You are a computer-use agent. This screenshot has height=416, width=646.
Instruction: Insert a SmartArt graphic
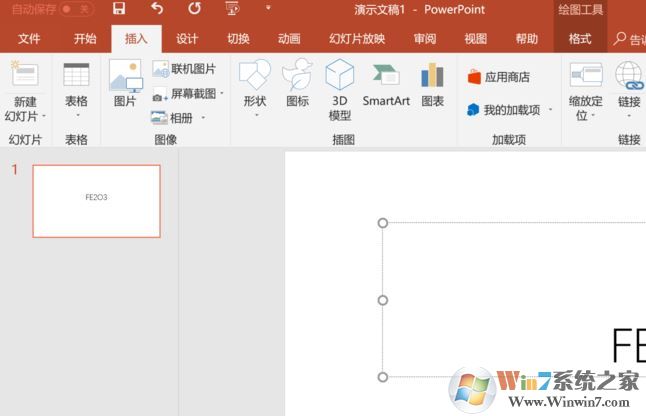[x=386, y=83]
